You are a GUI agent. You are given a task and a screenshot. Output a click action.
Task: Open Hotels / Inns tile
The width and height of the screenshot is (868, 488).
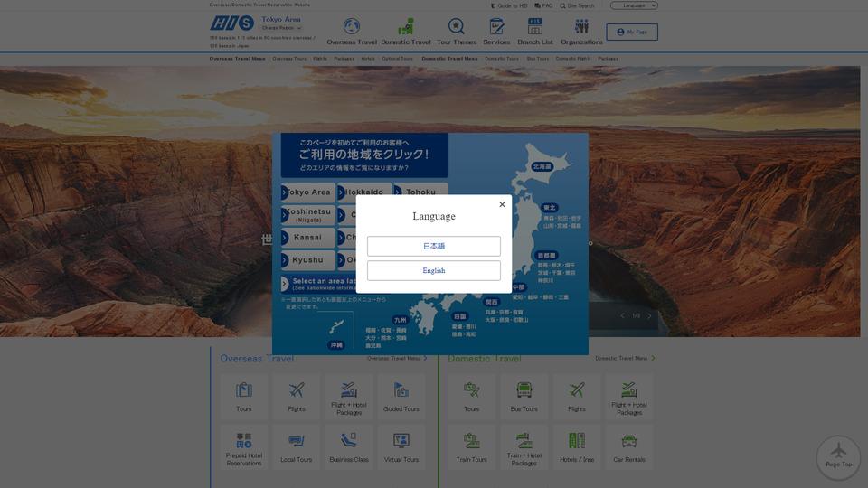577,447
